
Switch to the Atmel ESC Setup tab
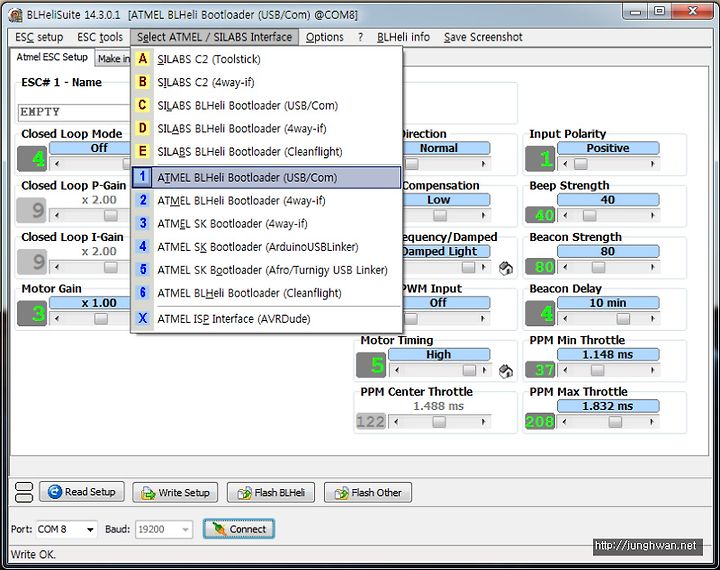(x=52, y=57)
